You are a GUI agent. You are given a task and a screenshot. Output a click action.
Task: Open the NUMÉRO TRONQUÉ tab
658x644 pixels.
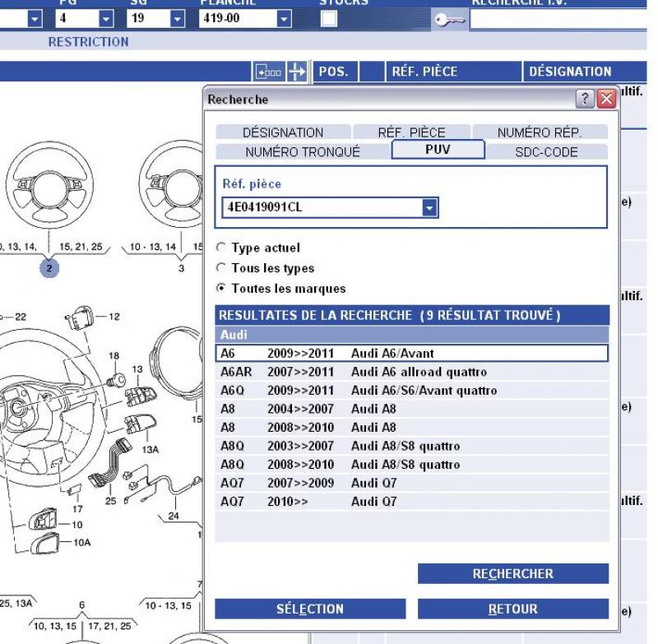[302, 152]
